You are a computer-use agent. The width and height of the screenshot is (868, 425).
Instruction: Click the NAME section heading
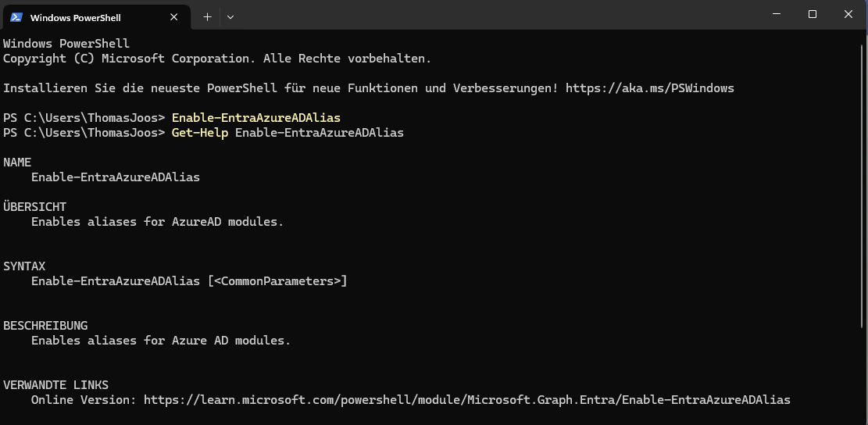pyautogui.click(x=17, y=162)
